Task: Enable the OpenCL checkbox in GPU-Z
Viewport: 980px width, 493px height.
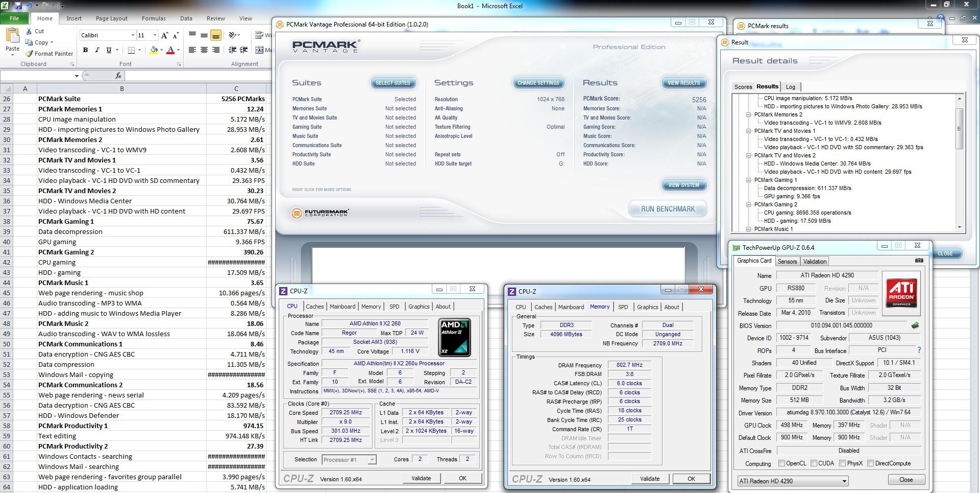Action: [x=781, y=463]
